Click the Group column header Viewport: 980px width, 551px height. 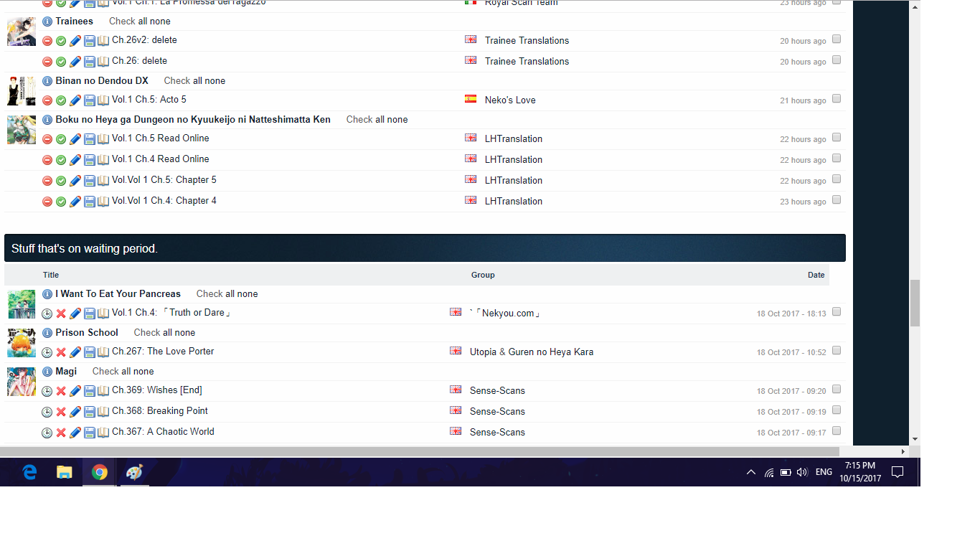[483, 275]
